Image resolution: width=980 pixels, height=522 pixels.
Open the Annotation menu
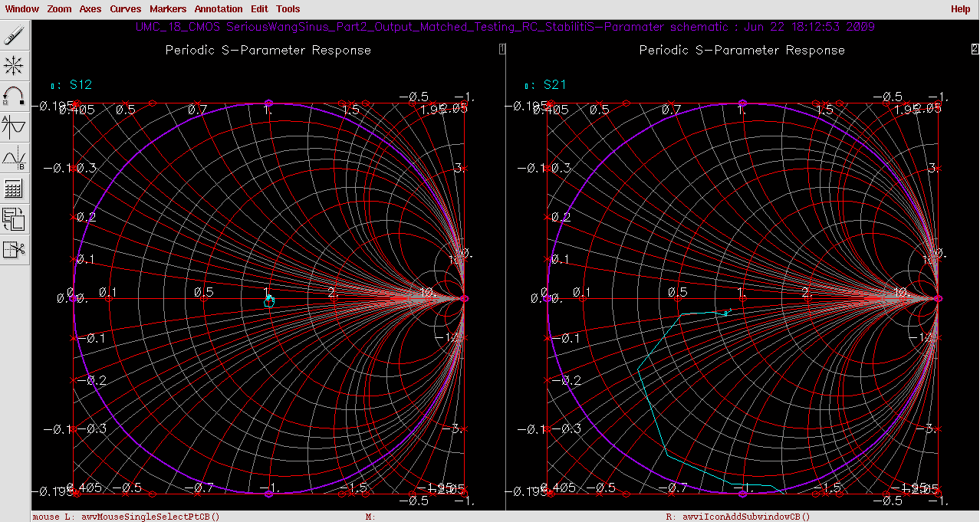(219, 9)
